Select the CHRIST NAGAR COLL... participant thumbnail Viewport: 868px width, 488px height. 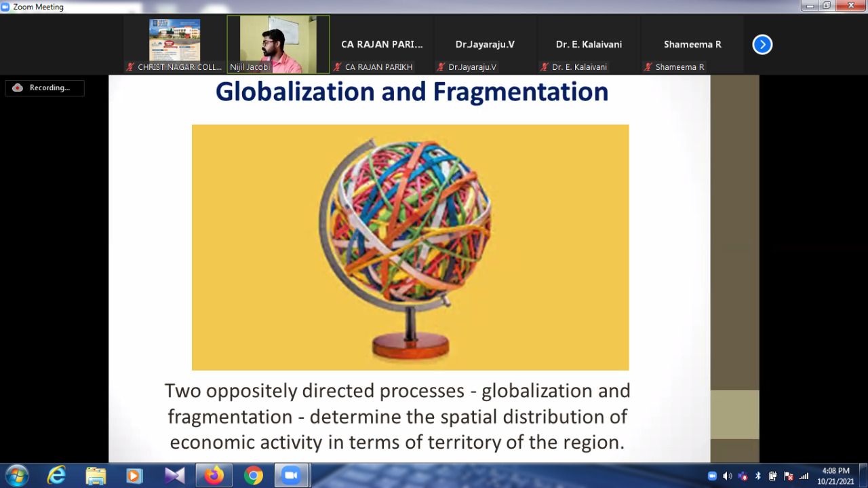(x=174, y=44)
